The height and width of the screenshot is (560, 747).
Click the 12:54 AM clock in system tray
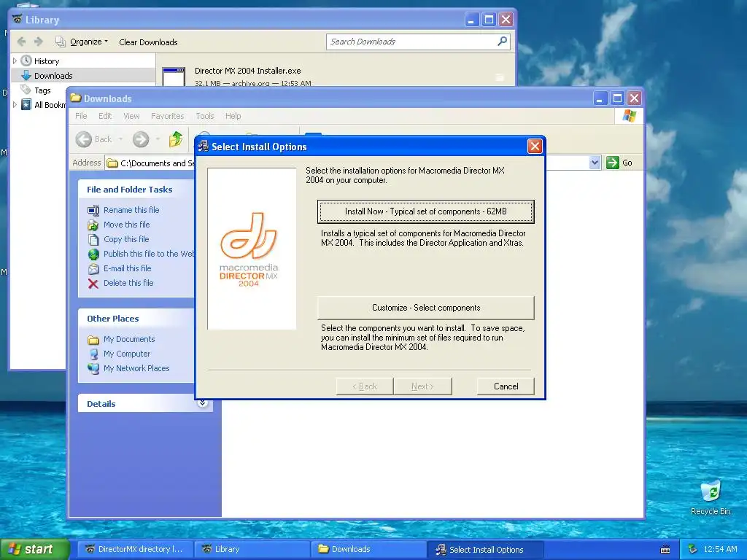[720, 549]
